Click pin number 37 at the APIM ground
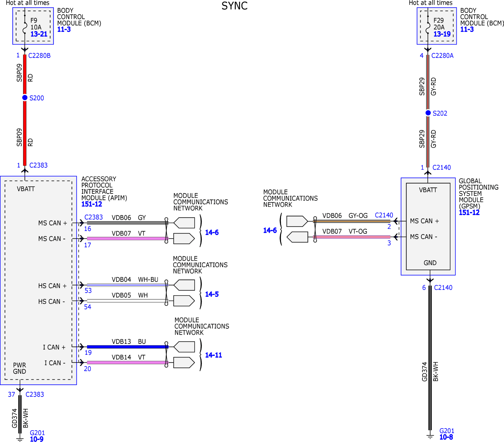The width and height of the screenshot is (504, 442). point(11,394)
